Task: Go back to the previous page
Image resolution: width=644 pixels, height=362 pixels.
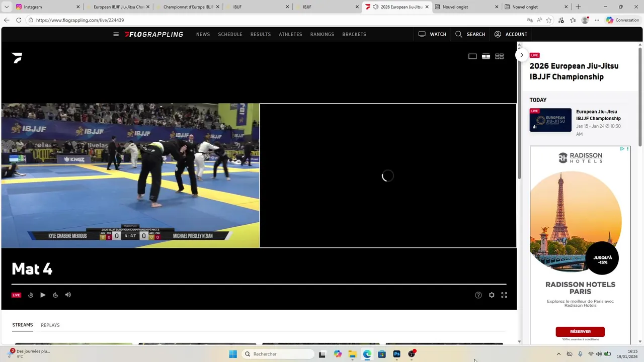Action: tap(7, 20)
